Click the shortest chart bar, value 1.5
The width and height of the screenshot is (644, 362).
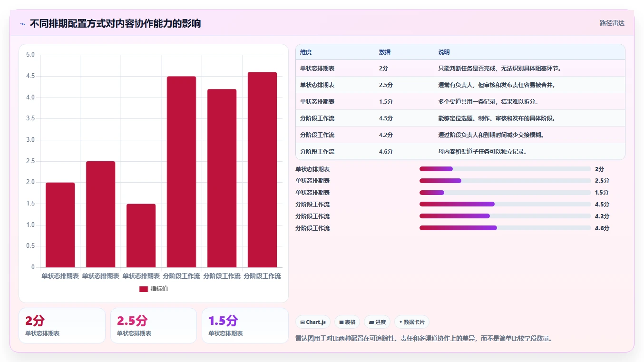tap(141, 235)
